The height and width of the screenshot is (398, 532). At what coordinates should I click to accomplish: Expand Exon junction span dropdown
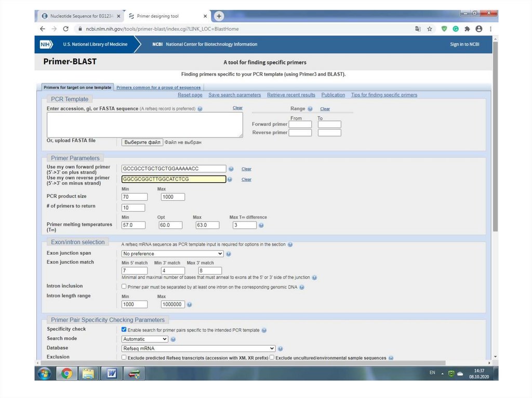[172, 254]
